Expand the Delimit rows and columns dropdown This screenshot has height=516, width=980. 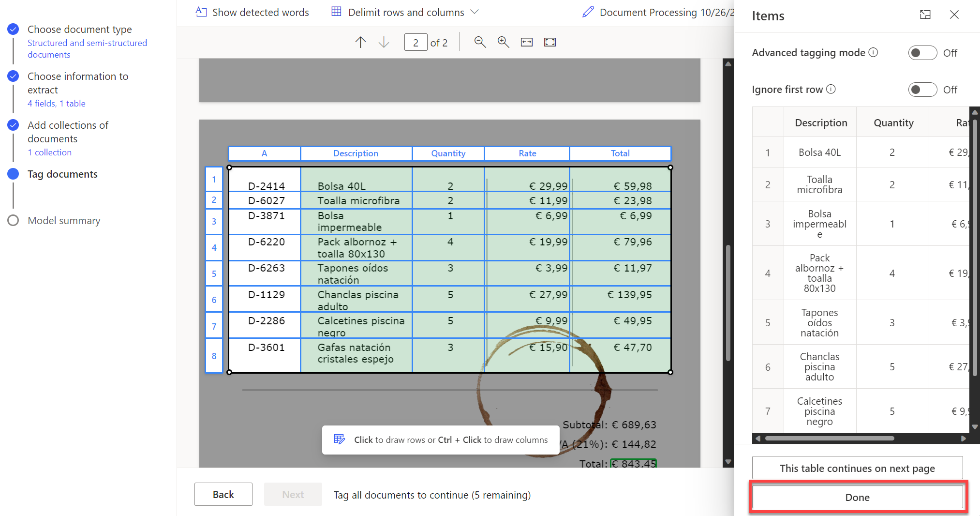point(475,12)
